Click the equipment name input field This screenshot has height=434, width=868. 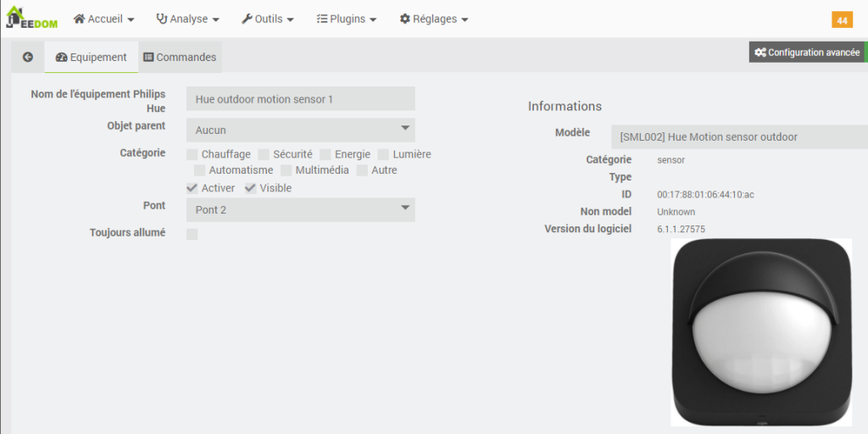301,99
